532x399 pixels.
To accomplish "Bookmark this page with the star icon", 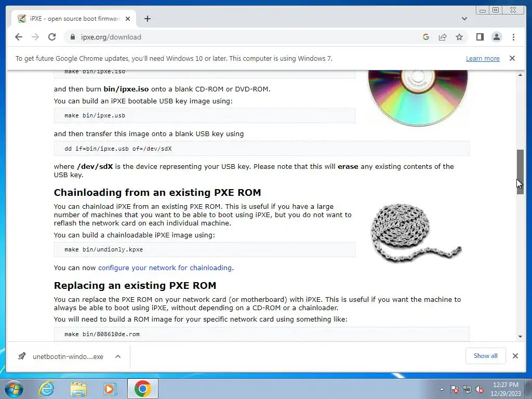I will [x=459, y=37].
